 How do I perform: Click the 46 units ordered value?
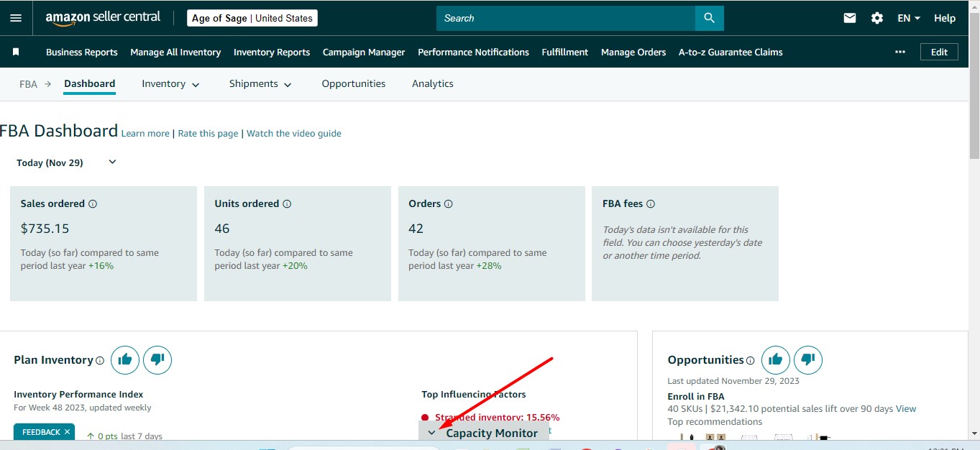(x=222, y=229)
